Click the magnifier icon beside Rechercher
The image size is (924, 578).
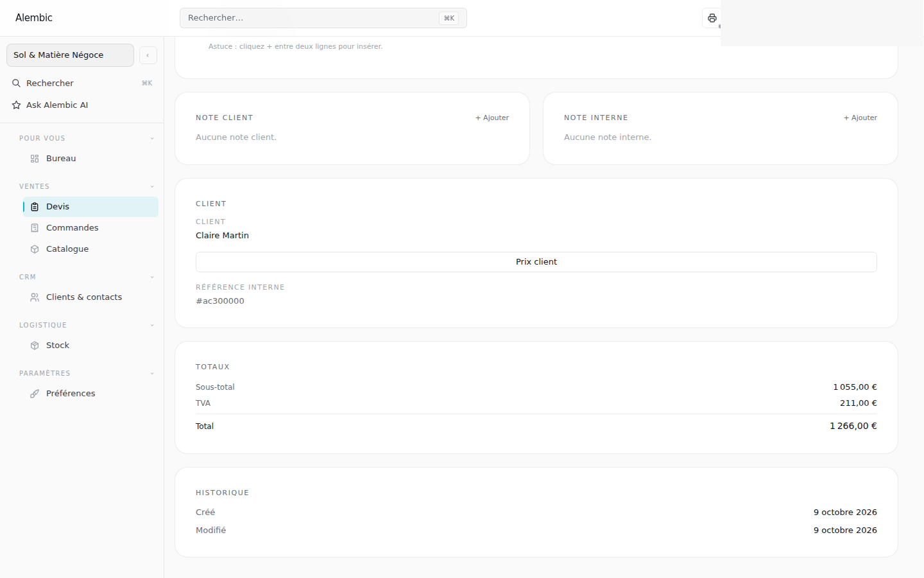coord(17,83)
